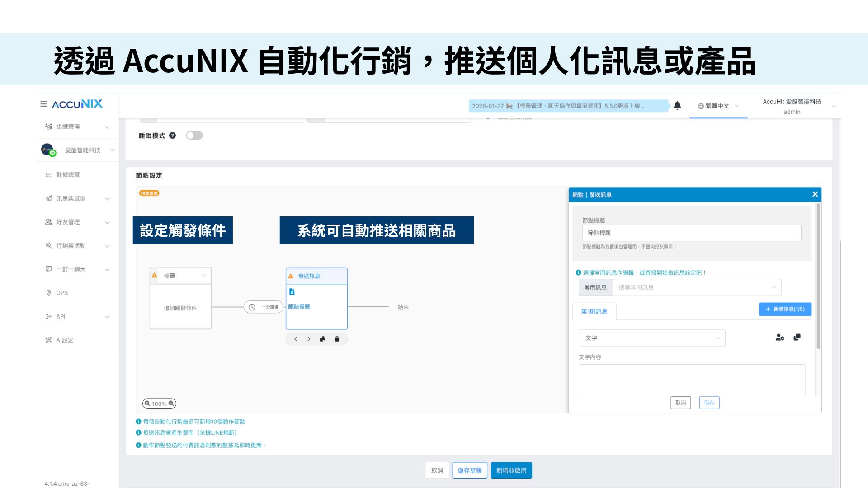Click the 節點標題 input field
Viewport: 868px width, 488px height.
691,233
